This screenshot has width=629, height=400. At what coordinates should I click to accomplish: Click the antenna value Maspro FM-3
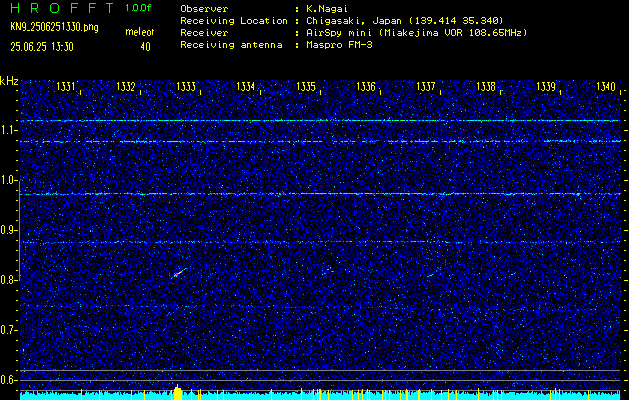point(339,45)
